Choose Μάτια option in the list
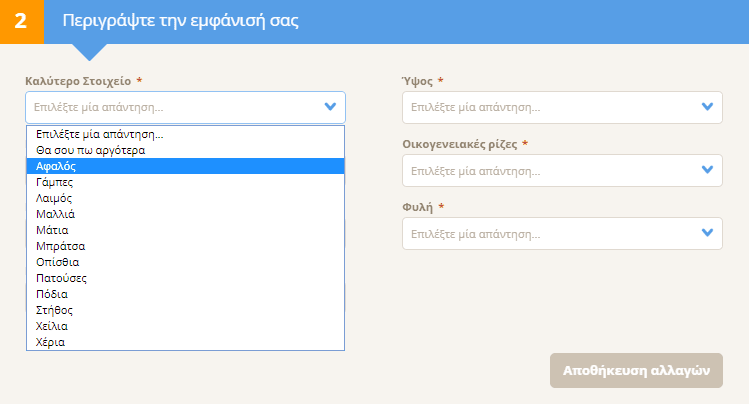The image size is (749, 404). pos(185,230)
